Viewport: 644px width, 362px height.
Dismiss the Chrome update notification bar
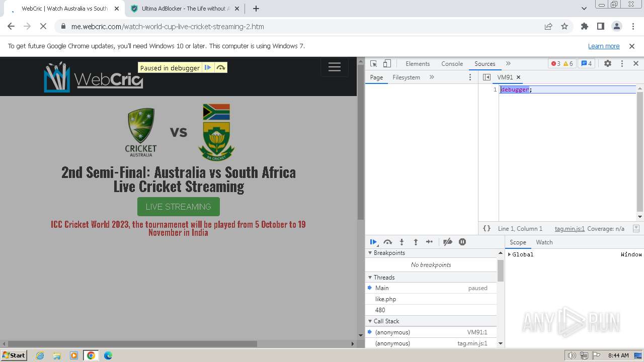(x=632, y=46)
